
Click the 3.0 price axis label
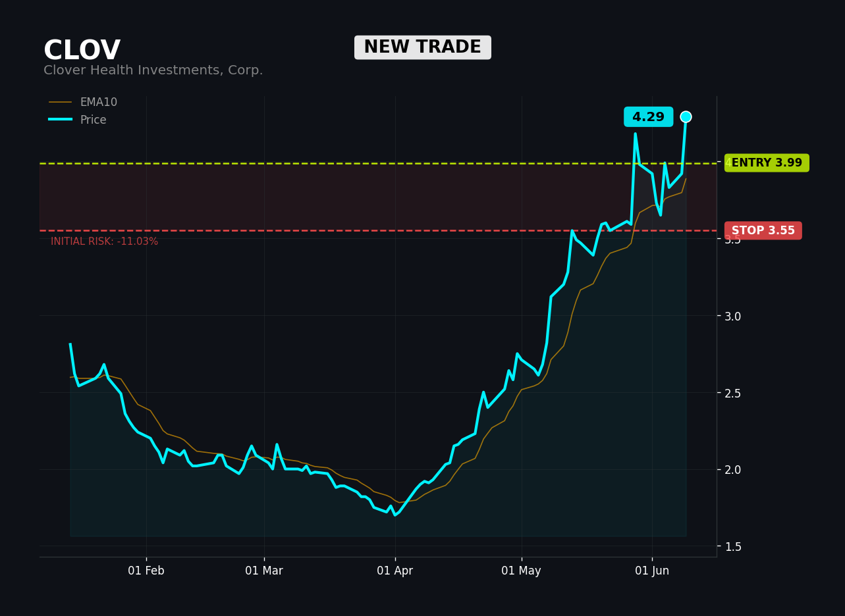pos(732,317)
